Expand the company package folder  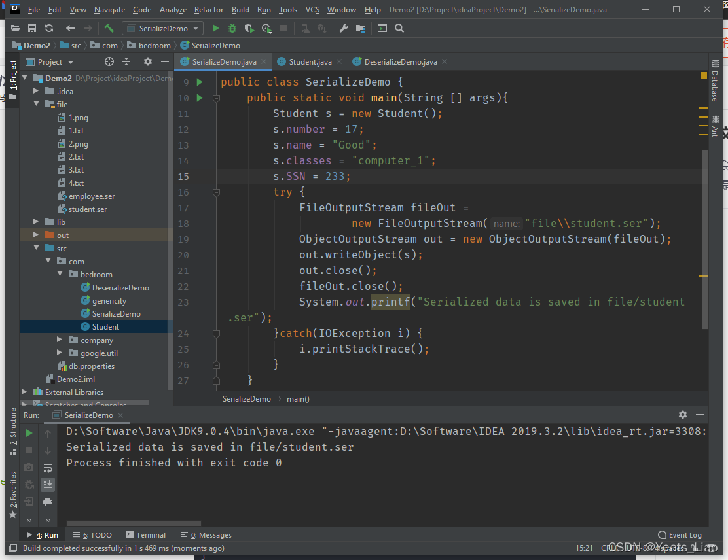(60, 340)
